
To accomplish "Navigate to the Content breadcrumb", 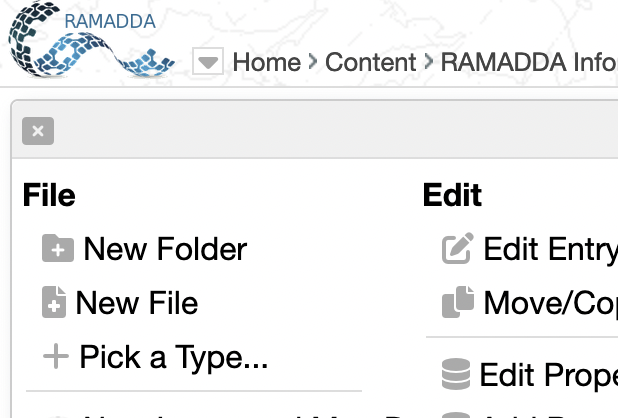I will coord(370,63).
